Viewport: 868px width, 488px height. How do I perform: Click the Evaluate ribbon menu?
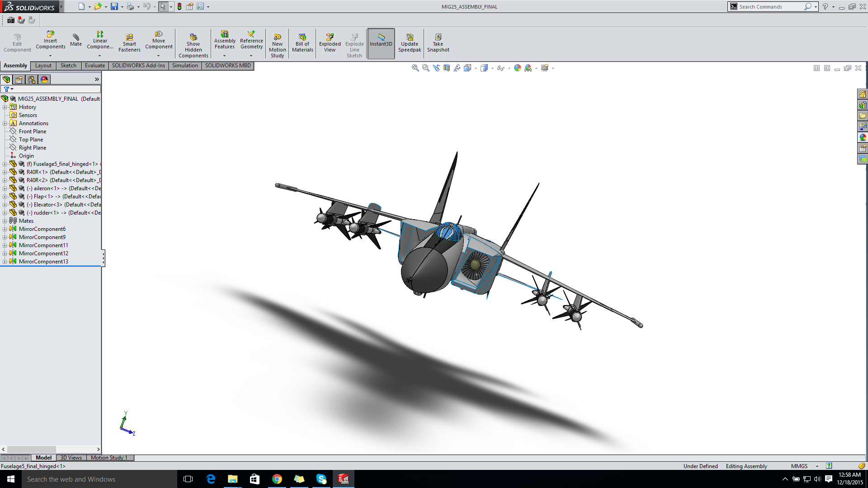coord(95,65)
